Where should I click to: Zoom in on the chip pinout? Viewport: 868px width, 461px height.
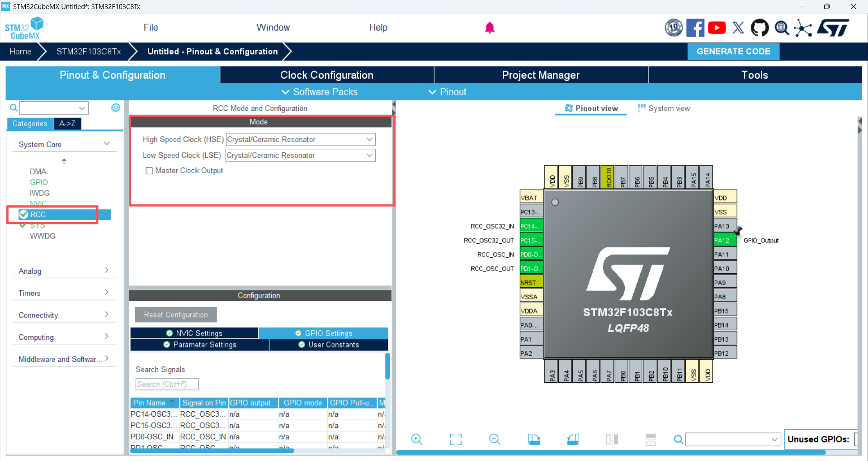coord(417,439)
